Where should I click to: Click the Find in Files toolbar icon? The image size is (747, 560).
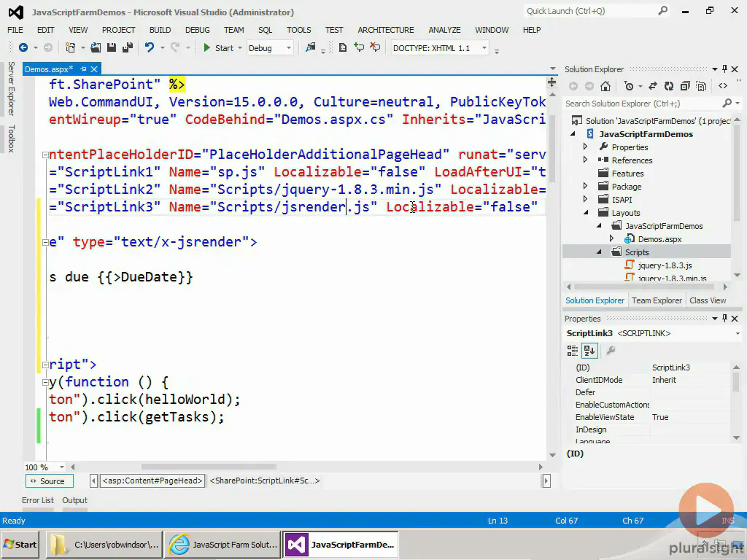[x=310, y=47]
